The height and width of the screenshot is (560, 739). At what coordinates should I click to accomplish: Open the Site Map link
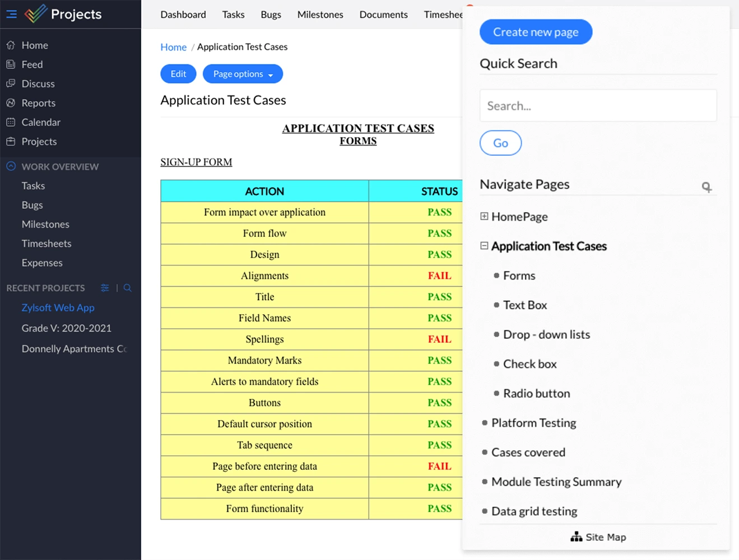pos(598,537)
